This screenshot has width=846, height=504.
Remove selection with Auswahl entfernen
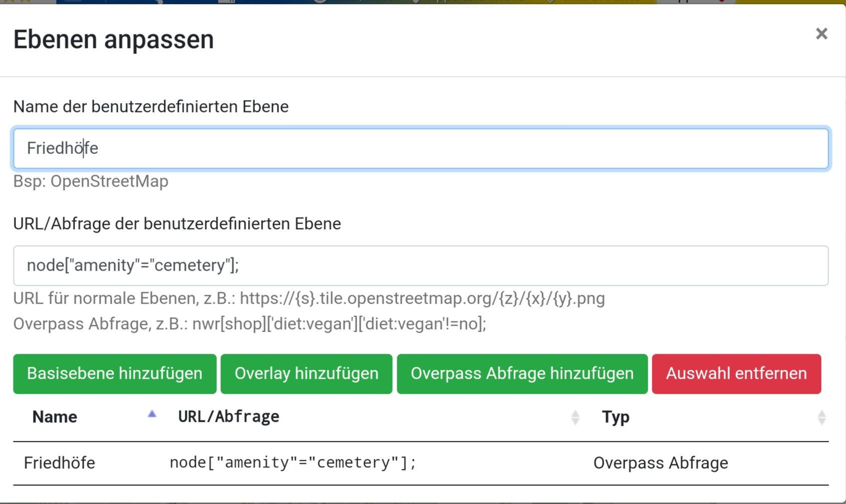(x=736, y=374)
